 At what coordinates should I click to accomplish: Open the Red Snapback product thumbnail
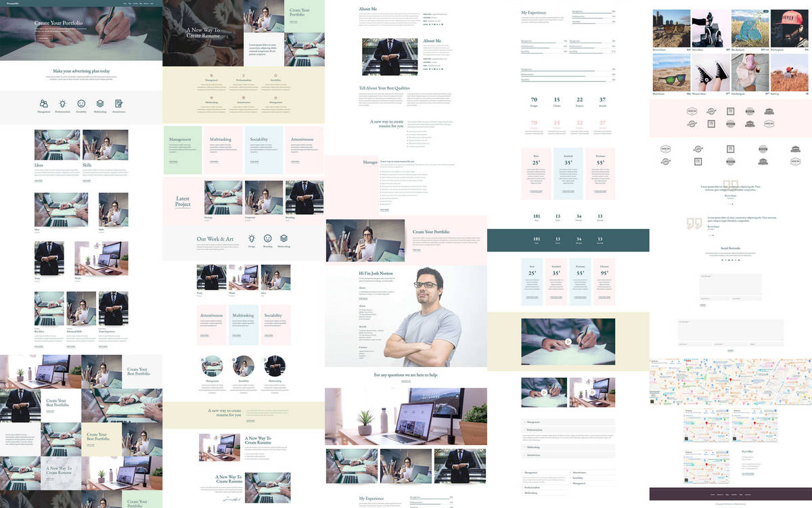point(789,28)
